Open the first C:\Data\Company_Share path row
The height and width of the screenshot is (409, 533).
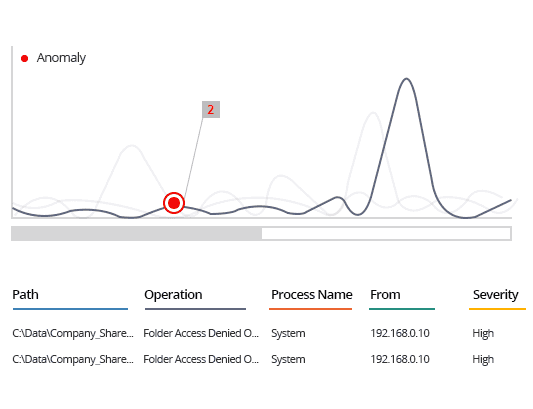tap(73, 333)
